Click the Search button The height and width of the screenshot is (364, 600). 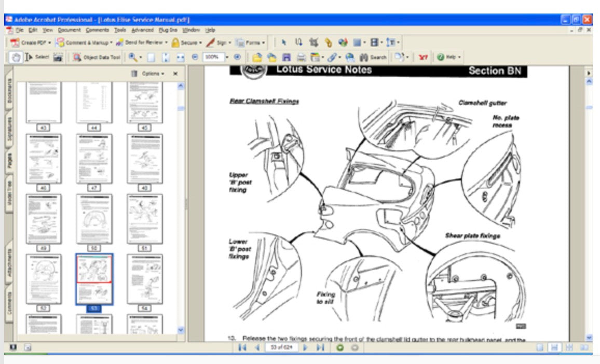click(373, 57)
